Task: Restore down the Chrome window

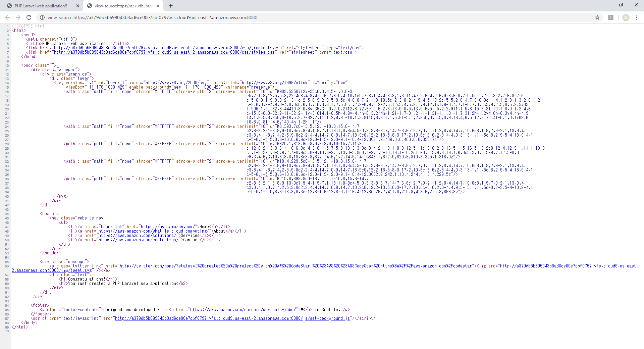Action: click(621, 5)
